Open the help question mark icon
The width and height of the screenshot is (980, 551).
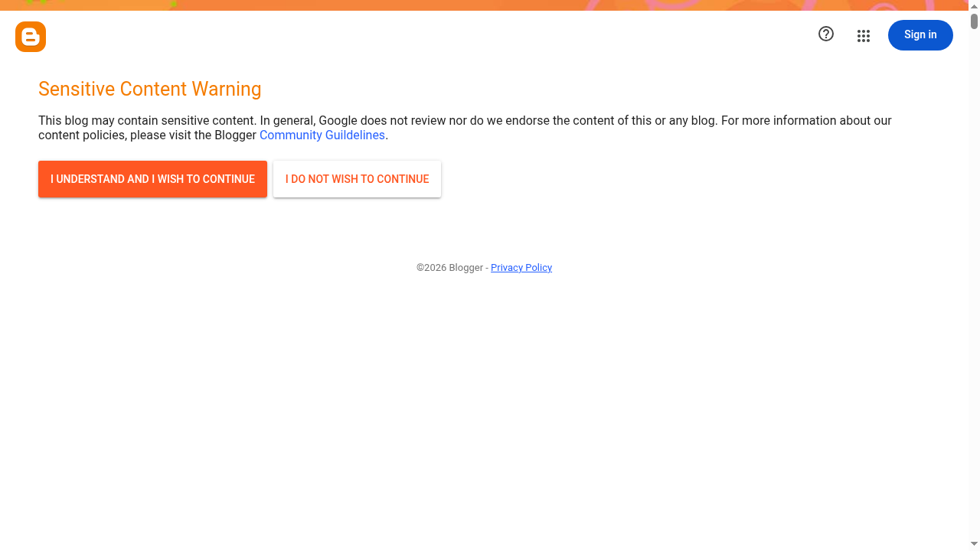(x=826, y=34)
